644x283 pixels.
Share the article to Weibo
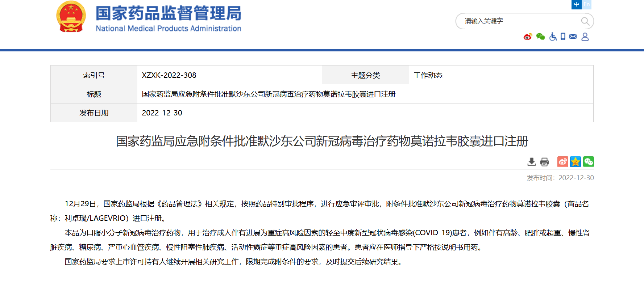click(x=562, y=162)
